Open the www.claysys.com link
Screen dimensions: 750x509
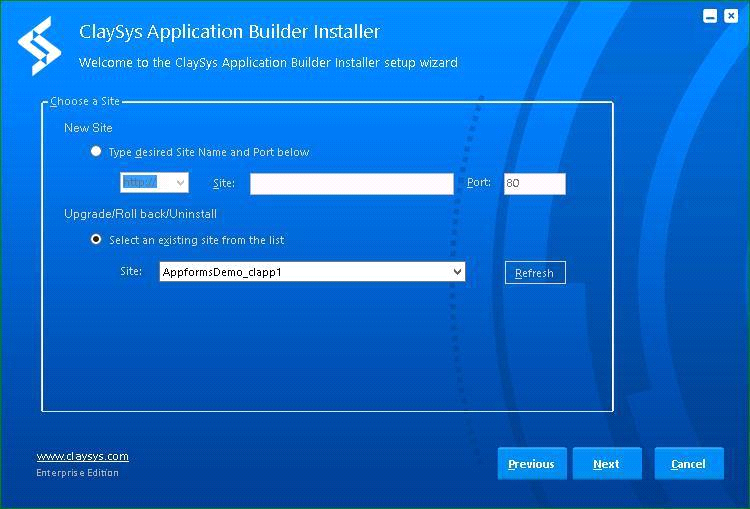[x=82, y=456]
